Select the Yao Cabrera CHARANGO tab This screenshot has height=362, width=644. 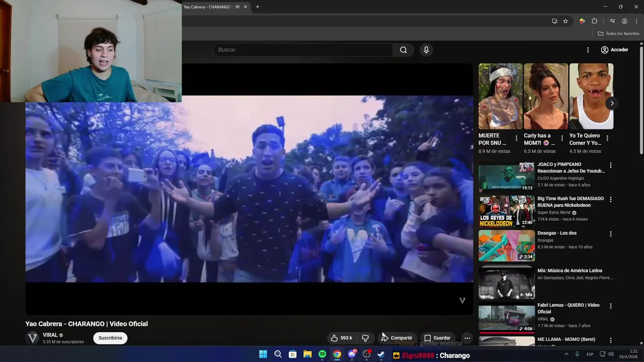pyautogui.click(x=207, y=7)
